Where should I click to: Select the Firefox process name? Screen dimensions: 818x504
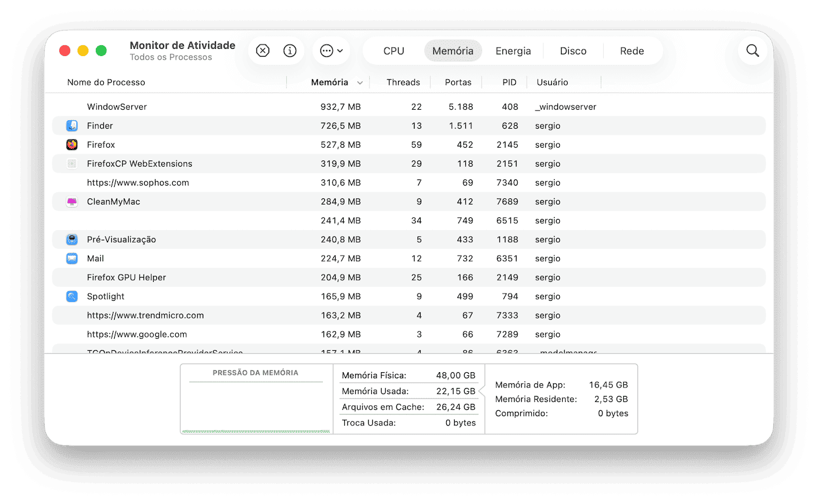101,145
